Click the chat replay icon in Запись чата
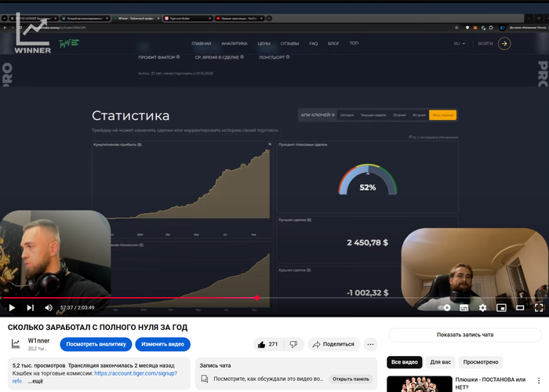This screenshot has width=549, height=392. click(x=205, y=379)
